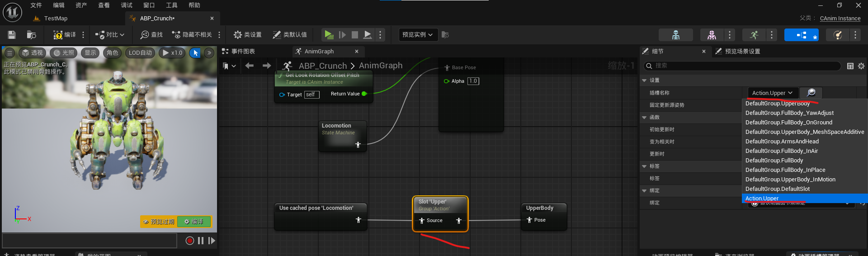Open the 调试 menu
The height and width of the screenshot is (256, 868).
coord(127,5)
